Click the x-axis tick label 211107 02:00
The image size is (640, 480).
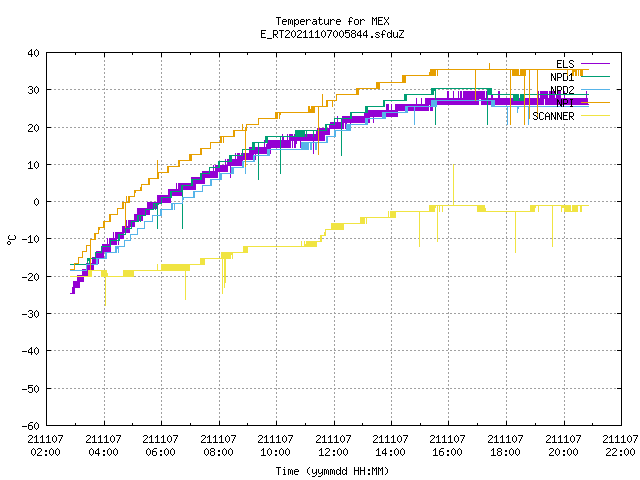(45, 446)
